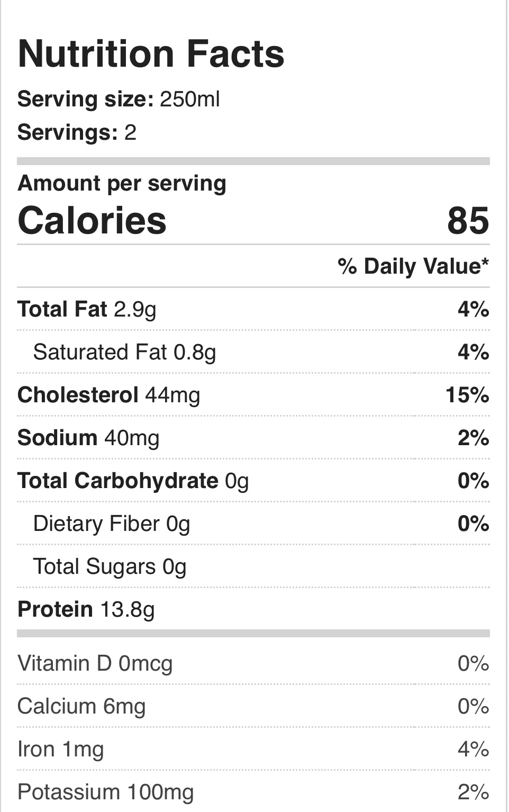
Task: Click the Amount per serving label
Action: (122, 184)
